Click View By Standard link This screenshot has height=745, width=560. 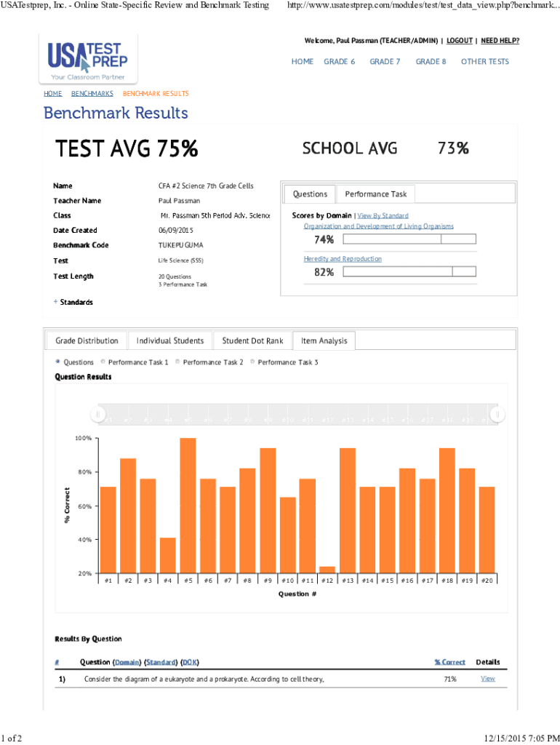coord(383,216)
